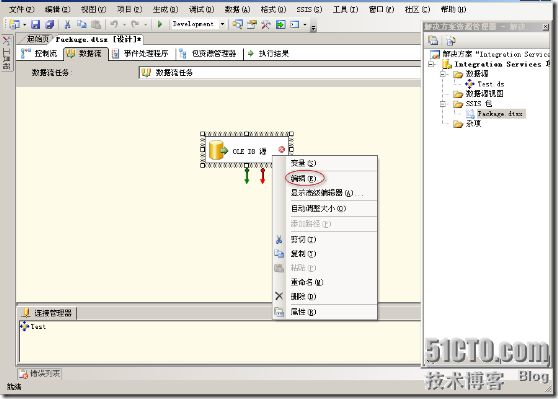Click the red error output arrow below source
The width and height of the screenshot is (558, 399).
[263, 176]
